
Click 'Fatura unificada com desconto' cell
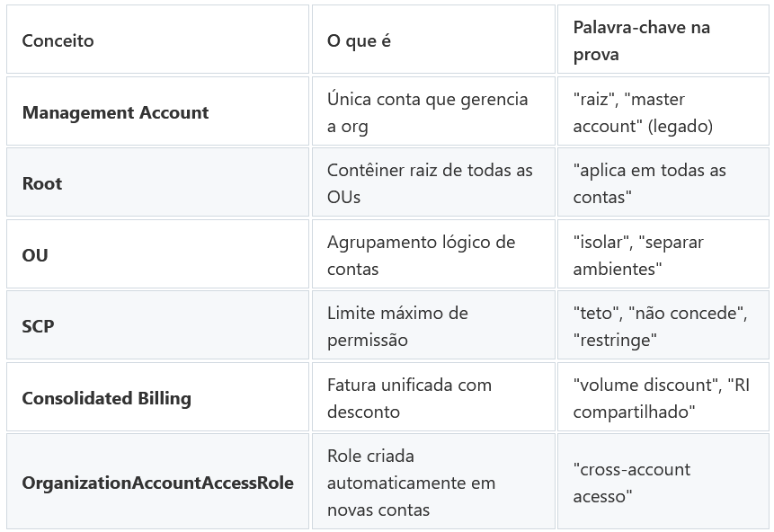pyautogui.click(x=433, y=397)
